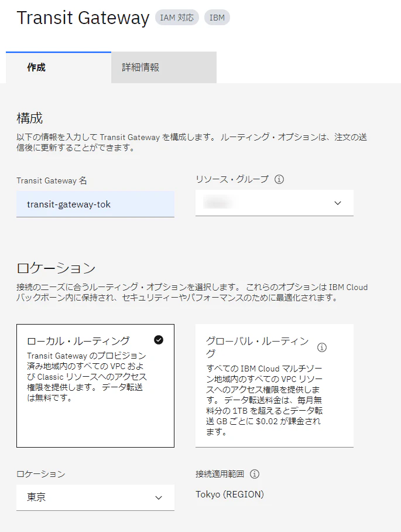
Task: Click the Transit Gateway page title
Action: pos(83,18)
